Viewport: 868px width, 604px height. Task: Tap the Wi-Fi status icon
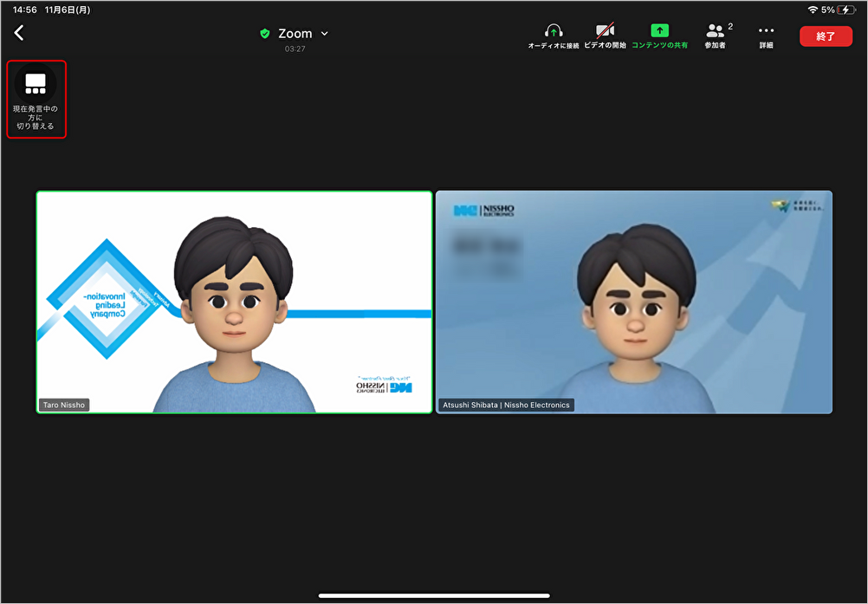pyautogui.click(x=813, y=10)
